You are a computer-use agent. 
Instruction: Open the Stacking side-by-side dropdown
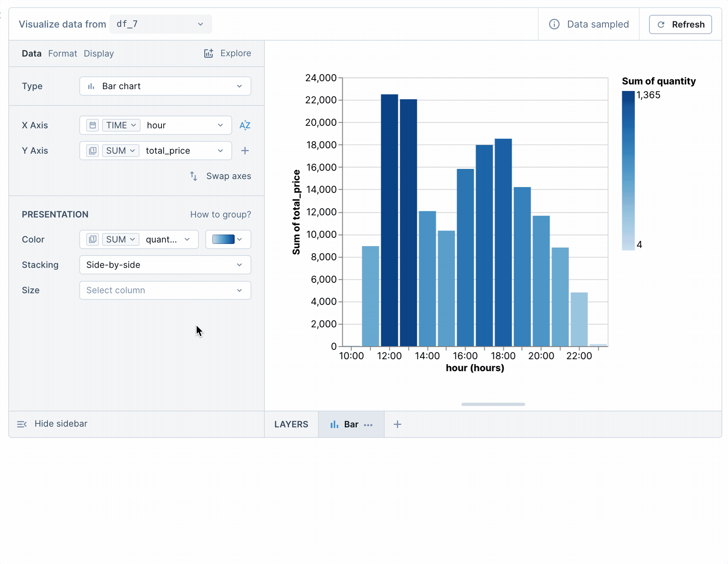pos(165,264)
